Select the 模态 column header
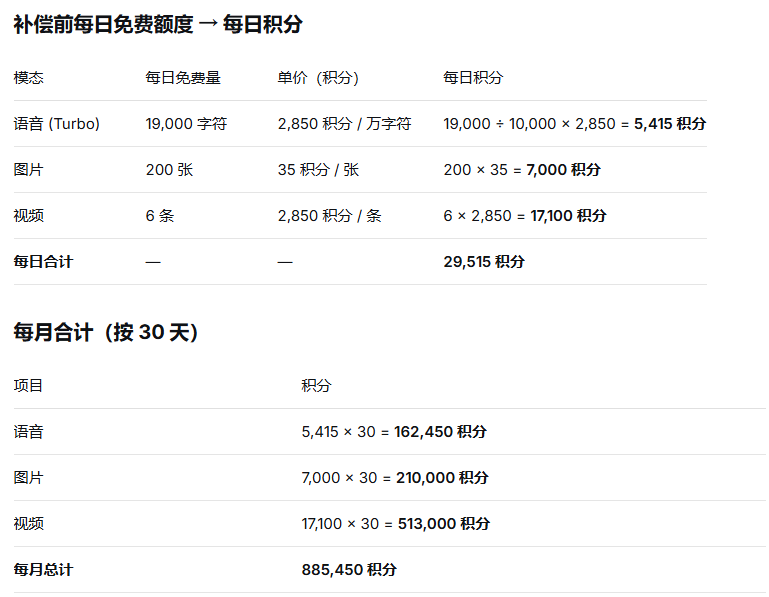This screenshot has height=597, width=769. (28, 78)
